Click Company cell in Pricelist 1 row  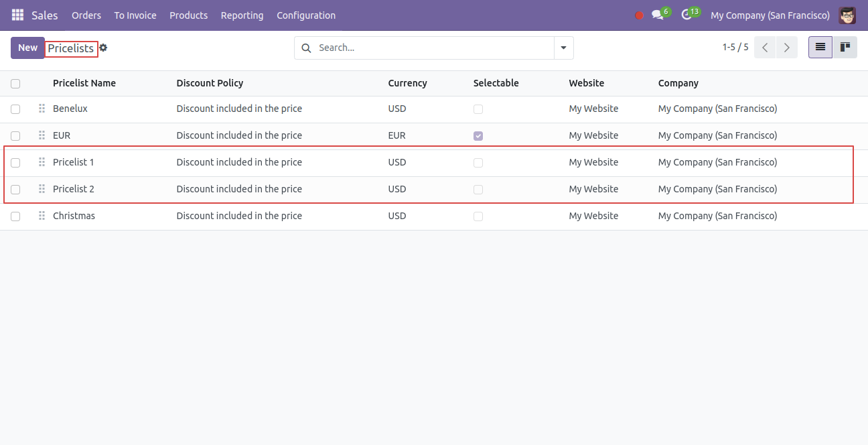point(718,162)
